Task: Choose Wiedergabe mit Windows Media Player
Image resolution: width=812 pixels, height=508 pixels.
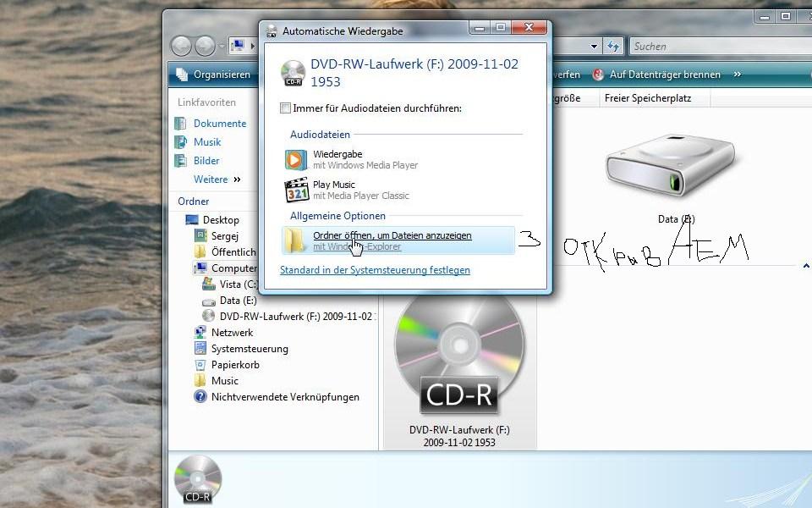Action: click(398, 160)
